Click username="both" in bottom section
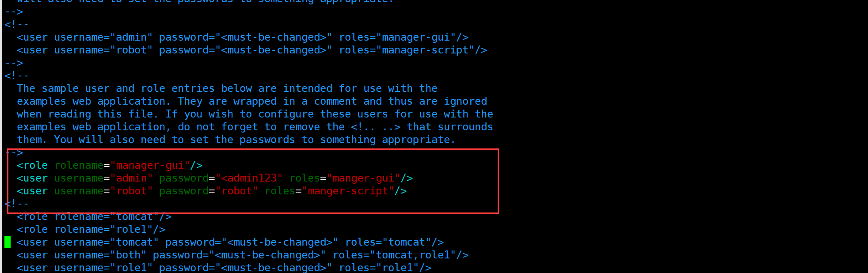Viewport: 868px width, 273px height. (100, 255)
